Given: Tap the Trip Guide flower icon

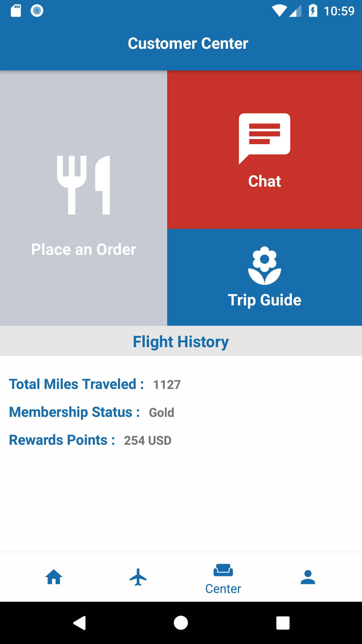Looking at the screenshot, I should [x=264, y=266].
